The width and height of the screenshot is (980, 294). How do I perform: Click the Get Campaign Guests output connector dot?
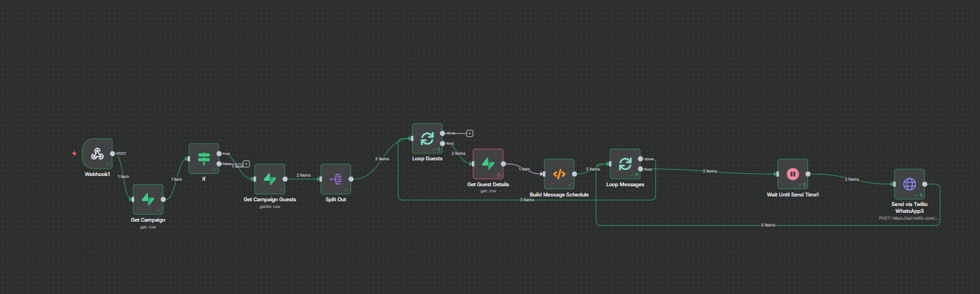coord(285,179)
